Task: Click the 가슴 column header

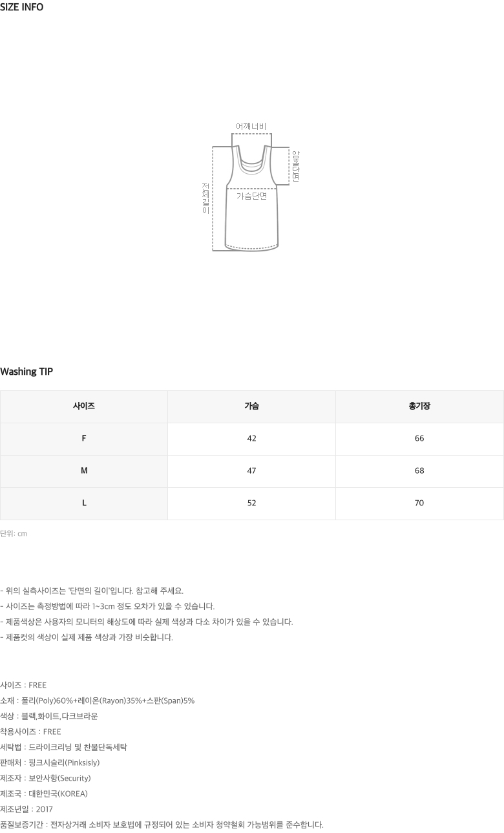Action: coord(251,406)
